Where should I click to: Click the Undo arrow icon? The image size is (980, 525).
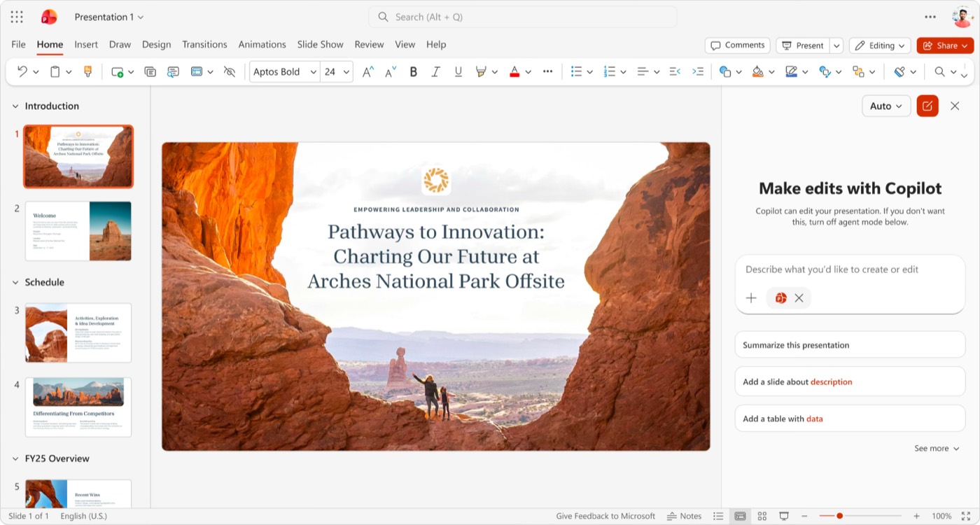coord(22,71)
